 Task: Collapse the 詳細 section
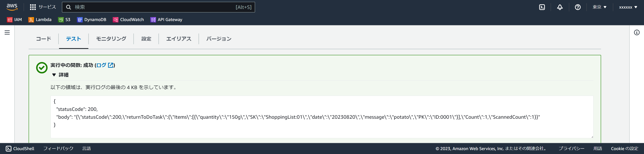point(60,75)
